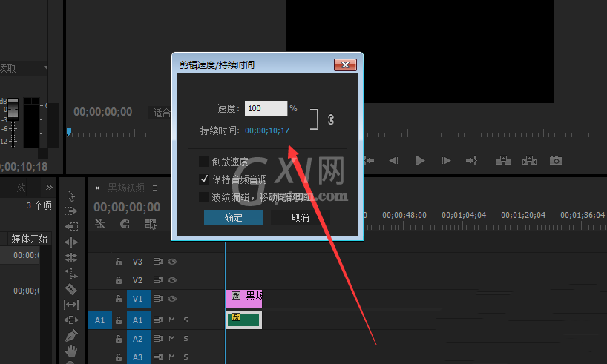Select the Track Select Backward tool
This screenshot has height=364, width=607.
pos(71,226)
